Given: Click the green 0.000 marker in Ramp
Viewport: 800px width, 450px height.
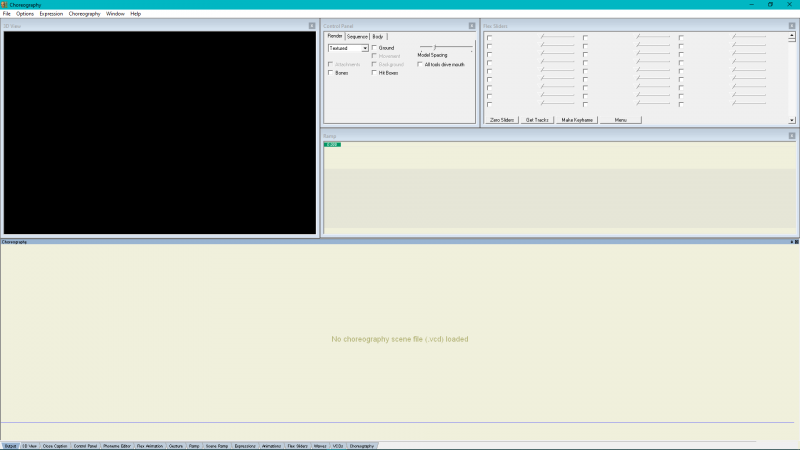Looking at the screenshot, I should coord(332,144).
